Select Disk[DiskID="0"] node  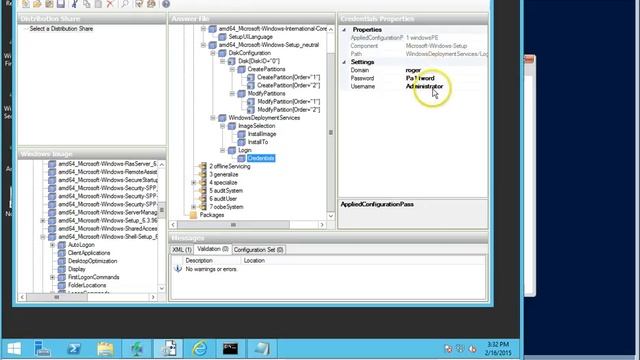coord(259,61)
